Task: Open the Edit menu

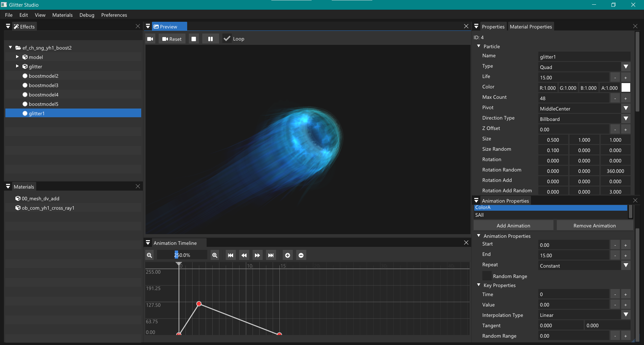Action: coord(23,15)
